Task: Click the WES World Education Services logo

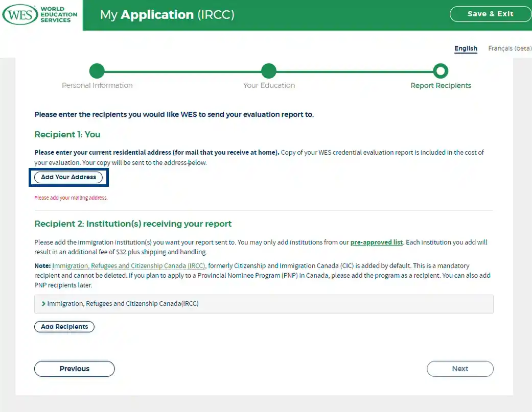Action: tap(40, 15)
